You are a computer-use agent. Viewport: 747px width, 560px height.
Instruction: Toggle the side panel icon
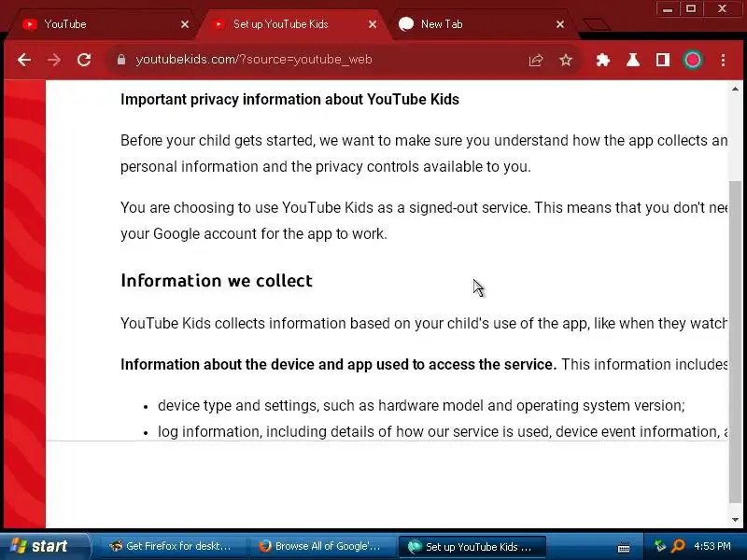pyautogui.click(x=663, y=60)
